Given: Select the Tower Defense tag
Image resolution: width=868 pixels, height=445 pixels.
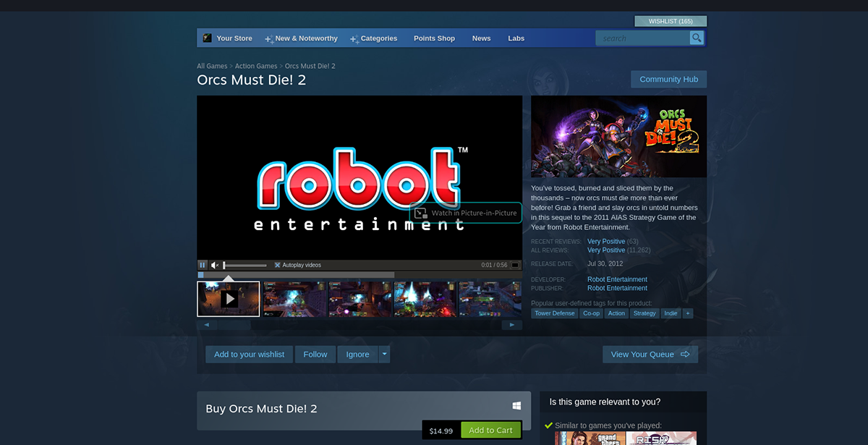Looking at the screenshot, I should point(555,313).
